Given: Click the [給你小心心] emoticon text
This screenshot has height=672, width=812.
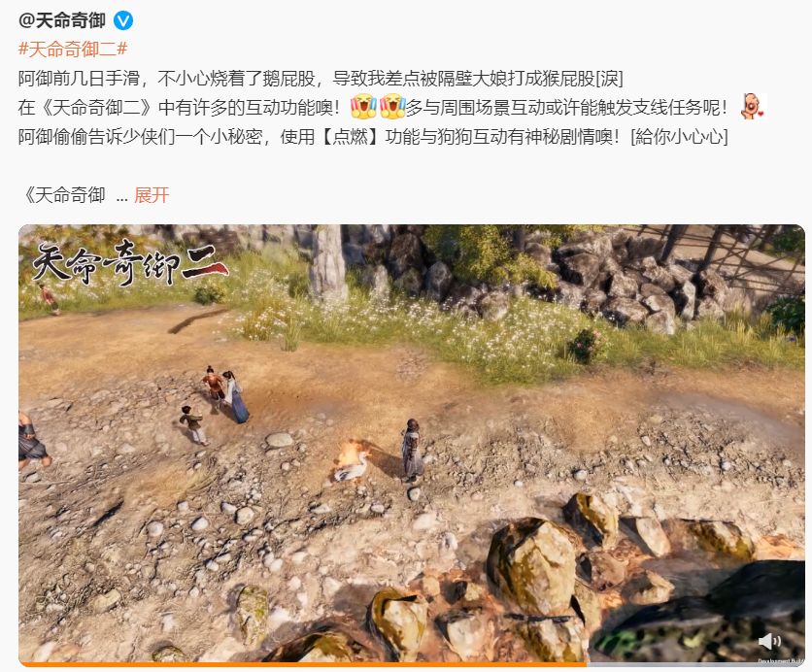Looking at the screenshot, I should coord(680,137).
